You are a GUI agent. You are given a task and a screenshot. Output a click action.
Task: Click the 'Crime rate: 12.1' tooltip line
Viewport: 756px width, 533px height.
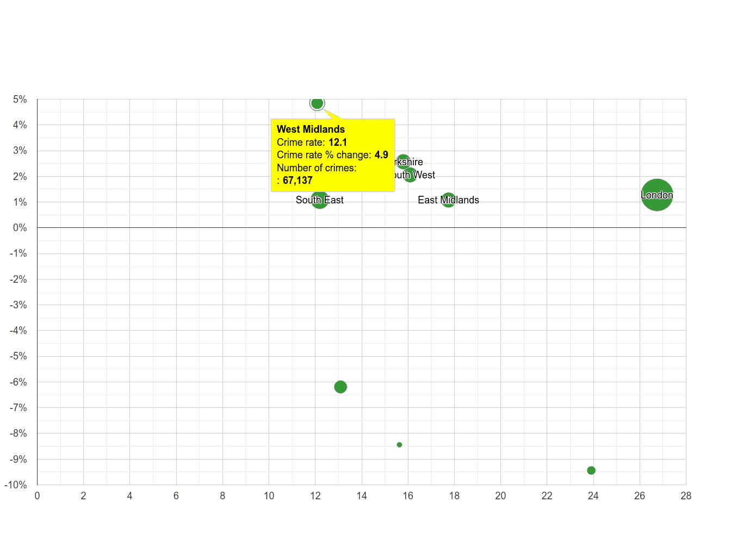pos(312,142)
